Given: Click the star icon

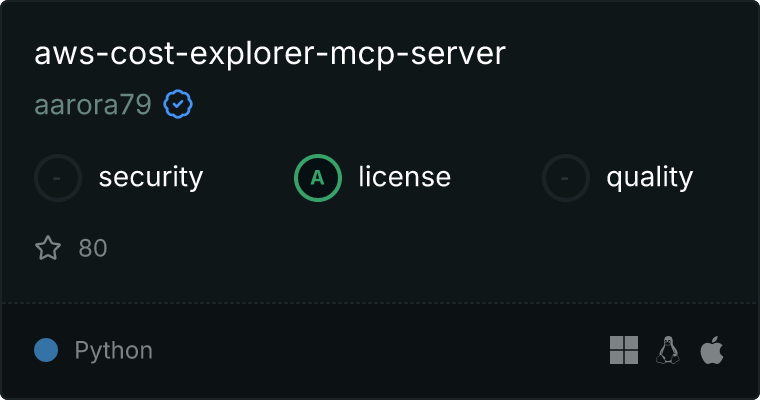Looking at the screenshot, I should tap(48, 248).
